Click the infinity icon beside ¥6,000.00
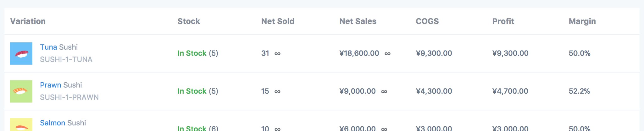The width and height of the screenshot is (644, 131). tap(384, 129)
